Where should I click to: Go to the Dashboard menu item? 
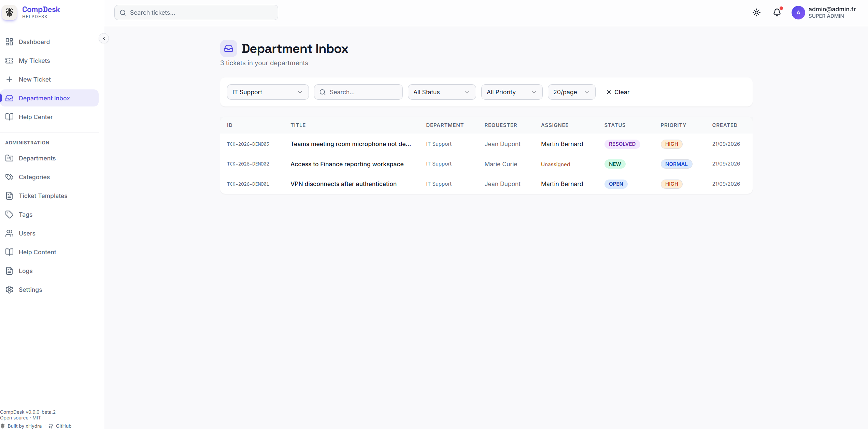[49, 42]
